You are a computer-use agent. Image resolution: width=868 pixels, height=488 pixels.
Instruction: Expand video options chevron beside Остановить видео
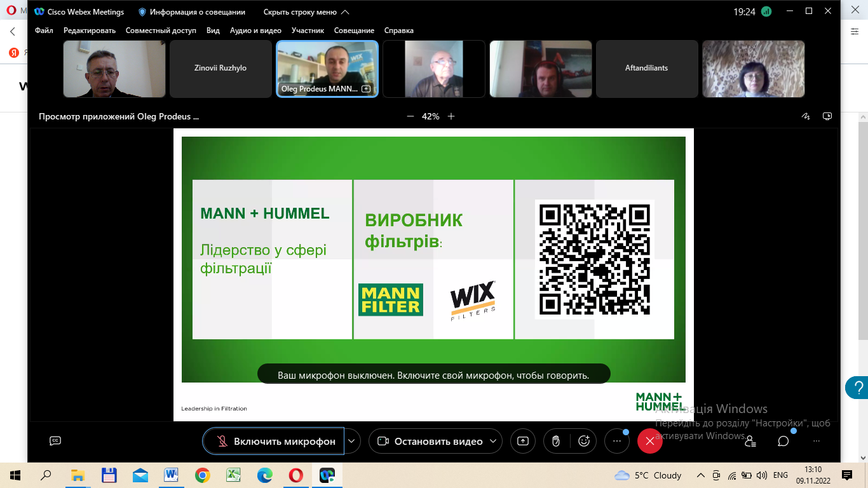(494, 441)
